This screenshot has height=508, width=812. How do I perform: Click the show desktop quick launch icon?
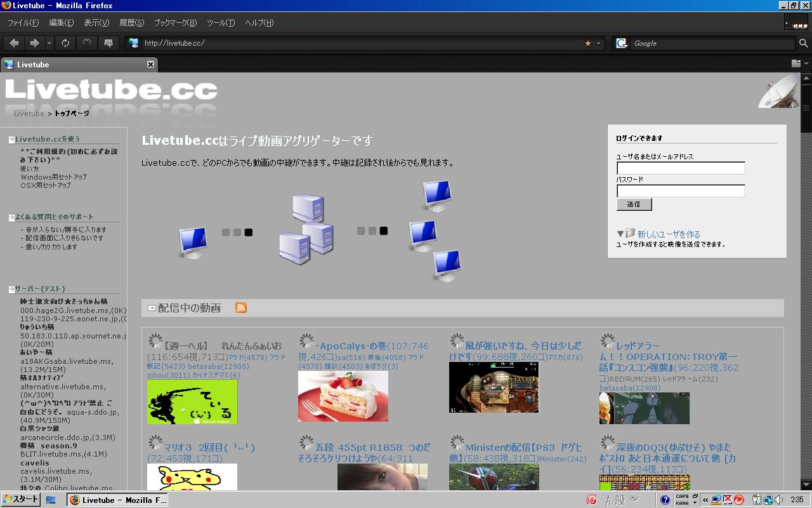click(x=51, y=500)
